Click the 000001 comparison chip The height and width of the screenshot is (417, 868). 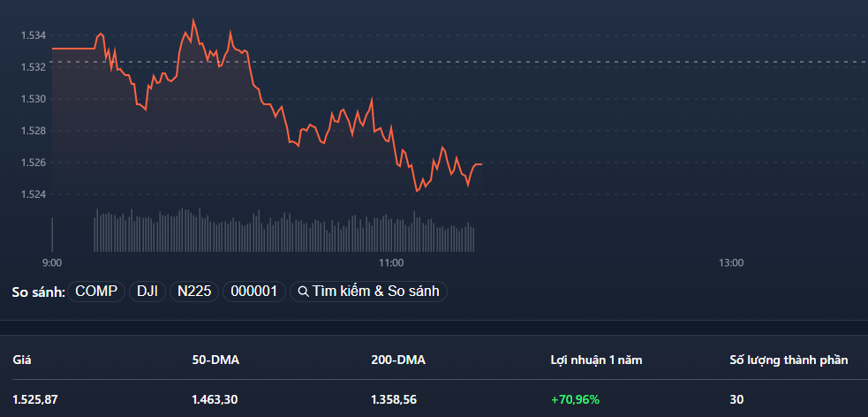click(x=253, y=292)
